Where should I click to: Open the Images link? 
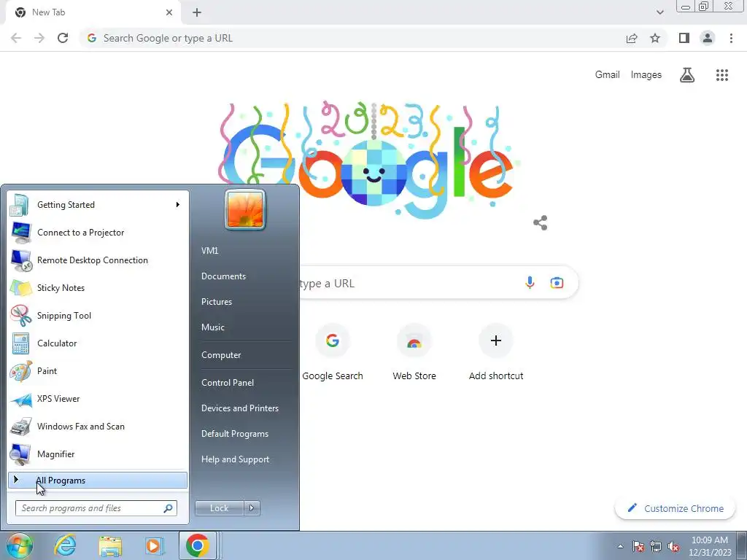coord(646,75)
